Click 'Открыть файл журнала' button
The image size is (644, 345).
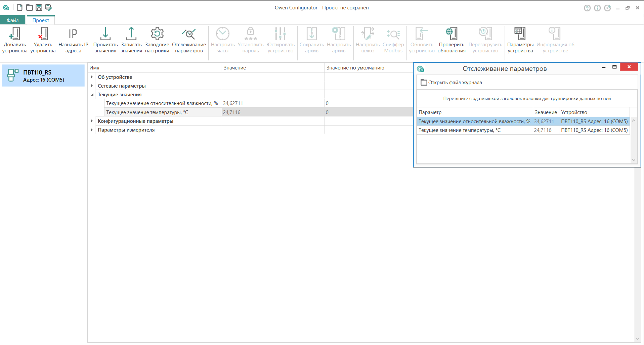pyautogui.click(x=451, y=83)
